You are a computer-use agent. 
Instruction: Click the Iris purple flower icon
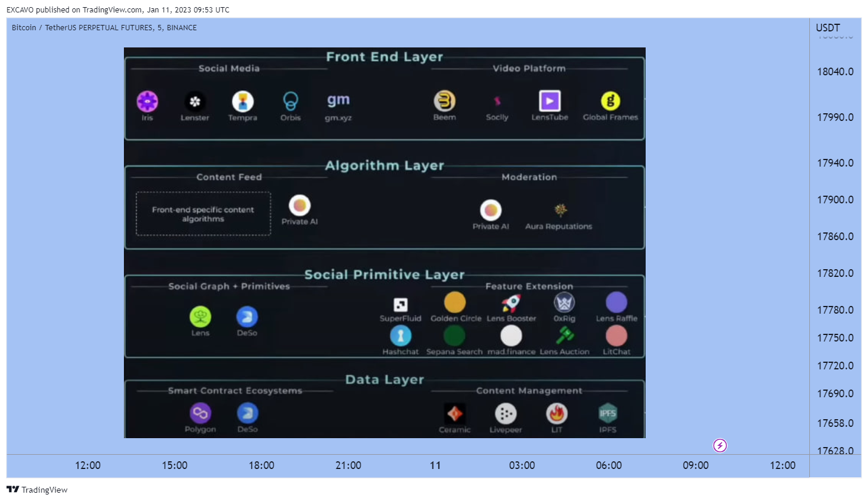[x=147, y=101]
